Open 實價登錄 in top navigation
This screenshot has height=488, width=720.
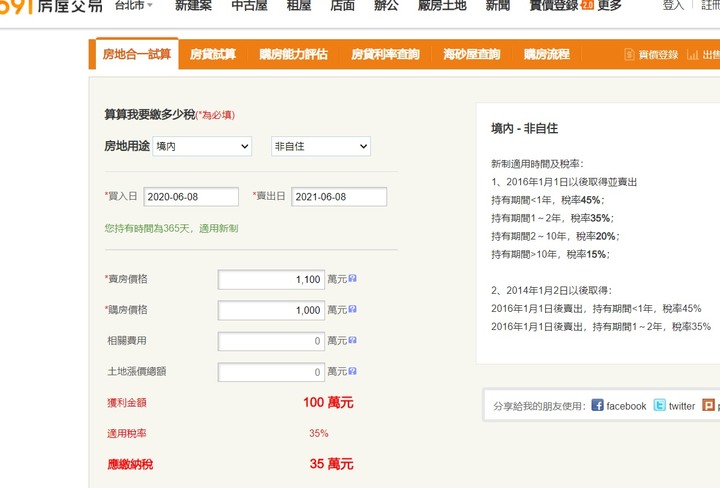554,6
